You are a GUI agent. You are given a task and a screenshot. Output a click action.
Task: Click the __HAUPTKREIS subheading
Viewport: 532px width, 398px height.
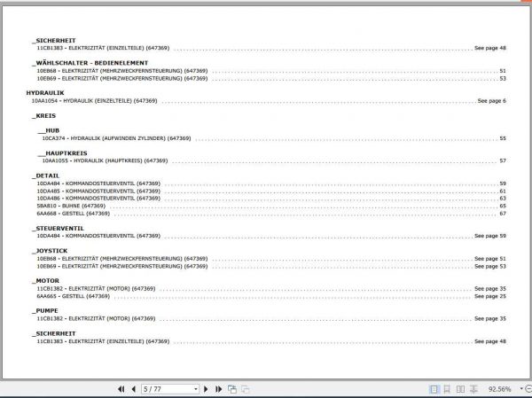point(62,153)
